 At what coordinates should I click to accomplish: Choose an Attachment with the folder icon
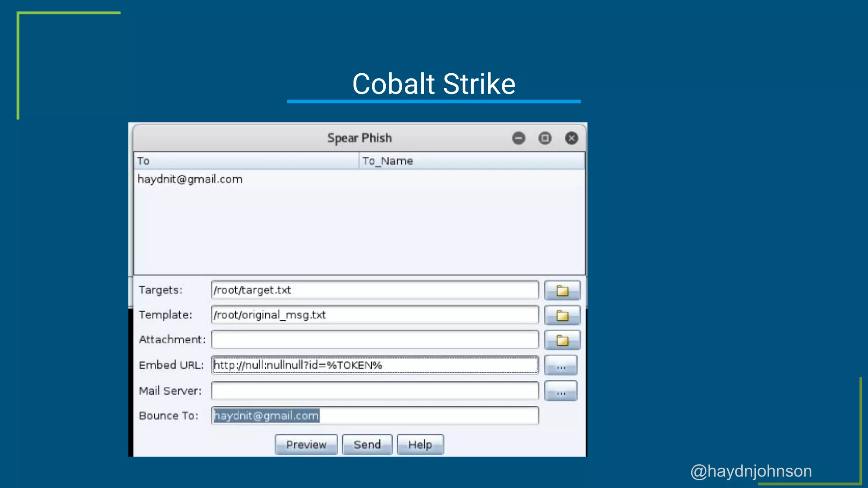click(562, 340)
